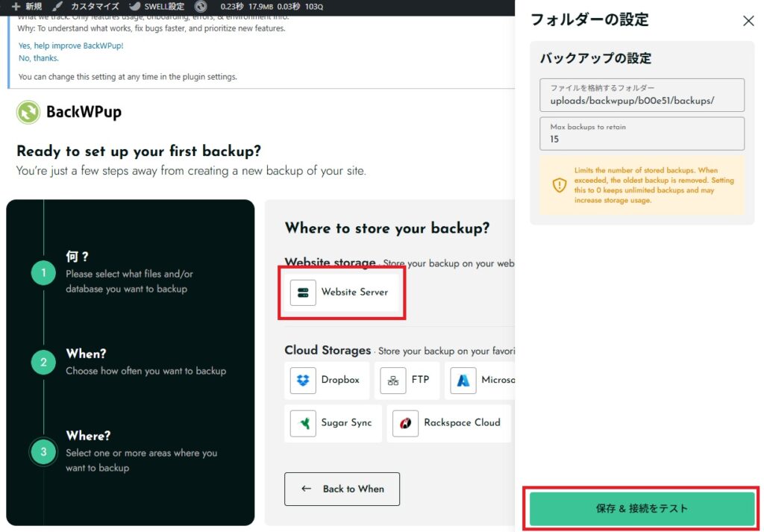764x532 pixels.
Task: Click the yellow warning shield icon
Action: (x=559, y=185)
